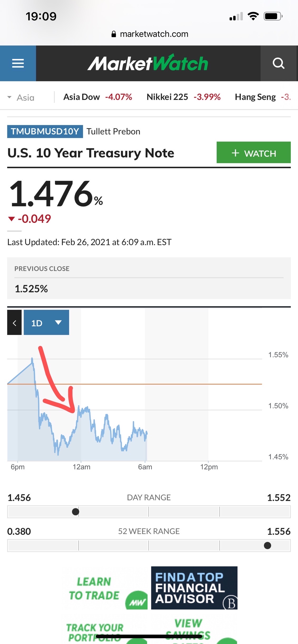This screenshot has height=644, width=298.
Task: Tap the Learn To Trade promo link
Action: click(94, 589)
